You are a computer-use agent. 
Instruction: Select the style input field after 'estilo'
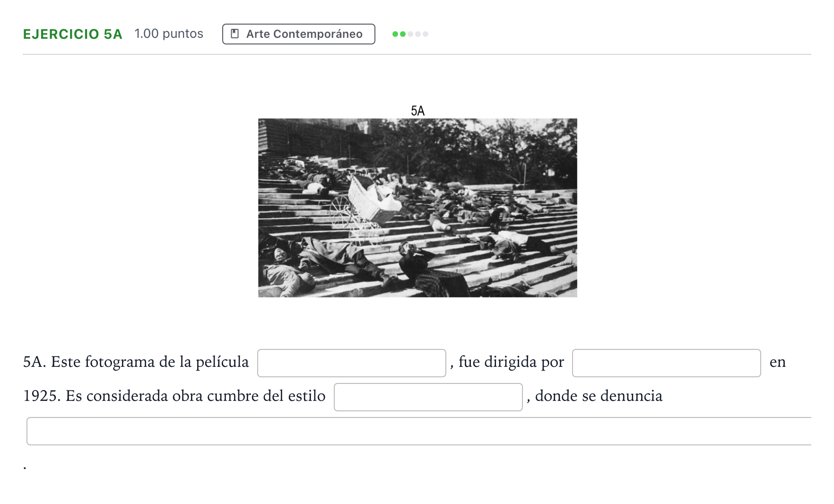pyautogui.click(x=428, y=397)
